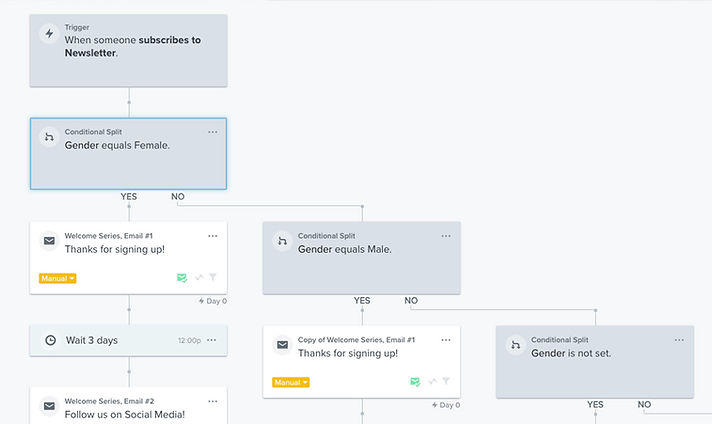The width and height of the screenshot is (712, 424).
Task: Click the envelope icon of Copy of Welcome Series Email
Action: tap(282, 345)
